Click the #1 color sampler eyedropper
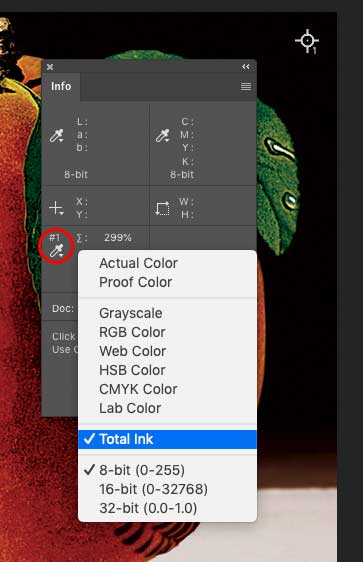The height and width of the screenshot is (562, 363). click(x=57, y=251)
